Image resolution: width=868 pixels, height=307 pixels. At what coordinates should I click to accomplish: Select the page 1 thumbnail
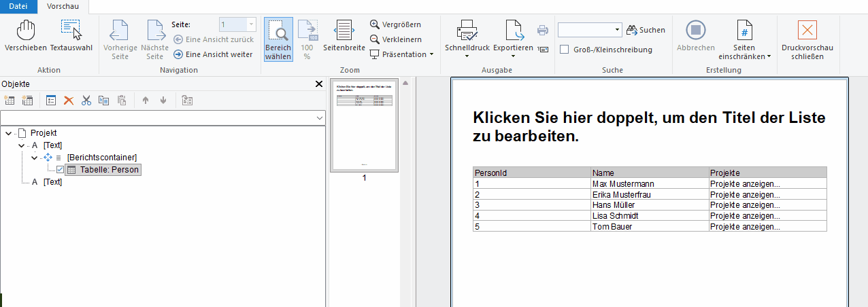[364, 126]
